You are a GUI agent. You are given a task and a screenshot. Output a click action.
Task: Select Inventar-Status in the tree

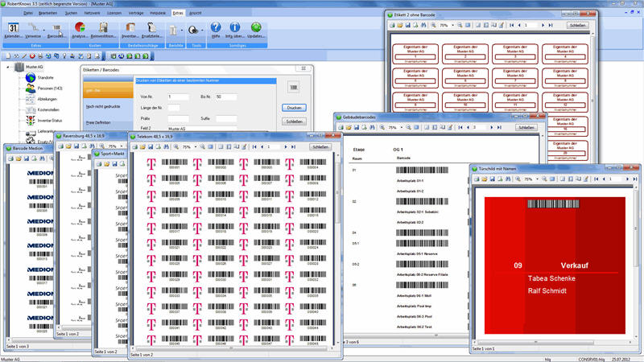50,121
